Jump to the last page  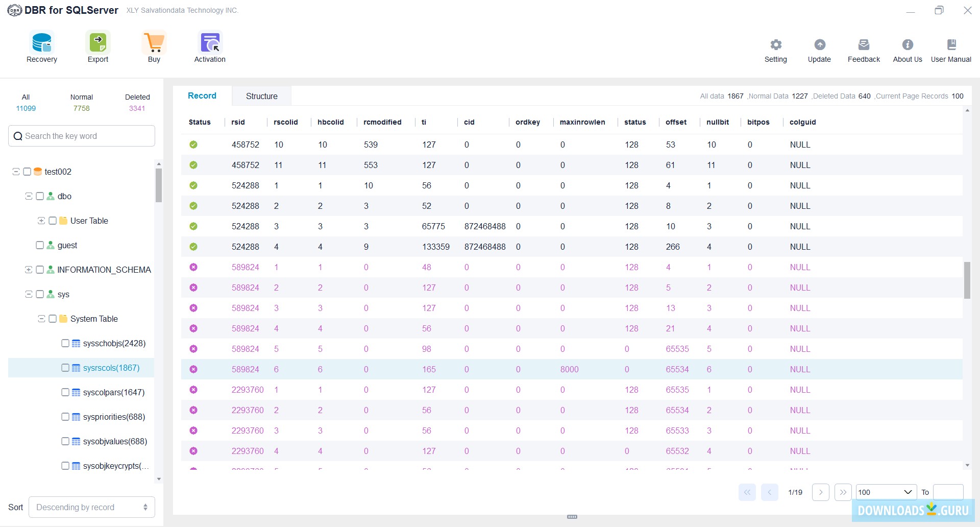point(843,492)
